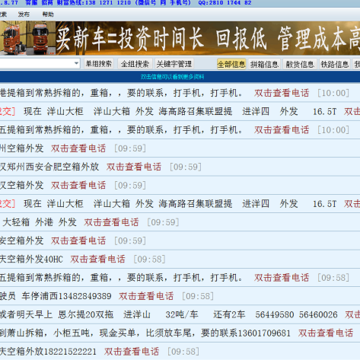
Task: Start a 全组搜索 search
Action: click(x=135, y=64)
